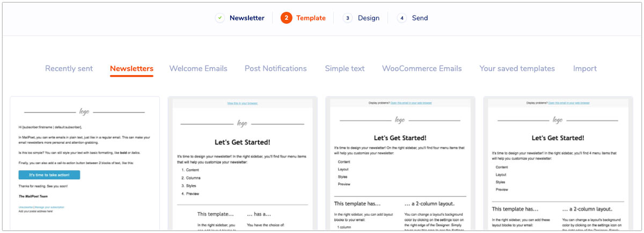The height and width of the screenshot is (233, 644).
Task: Go to the Newsletter step with checkmark
Action: pos(220,18)
